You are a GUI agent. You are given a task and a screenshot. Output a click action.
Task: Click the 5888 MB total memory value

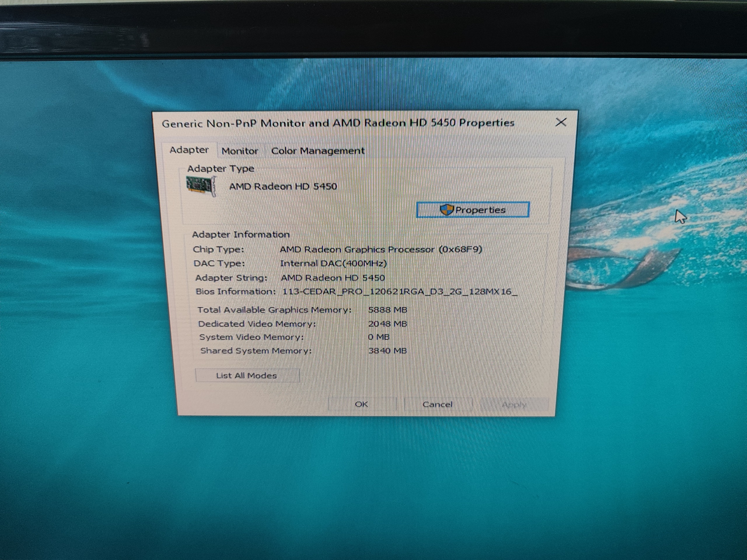[x=387, y=309]
